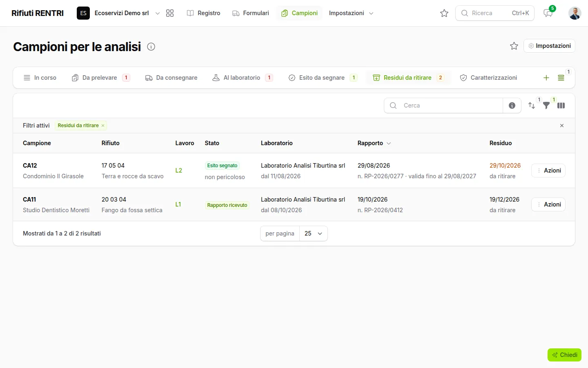Remove the Residui da ritirare filter chip

[103, 126]
